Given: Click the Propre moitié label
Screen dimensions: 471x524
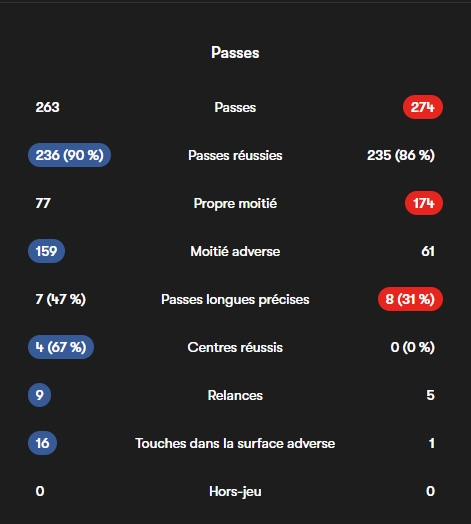Looking at the screenshot, I should tap(235, 204).
